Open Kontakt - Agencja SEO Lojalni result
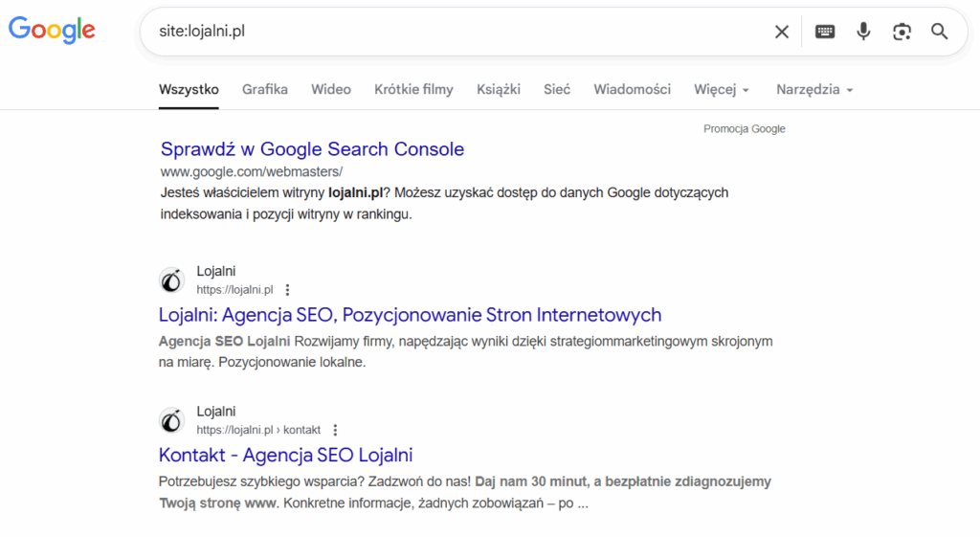This screenshot has height=537, width=980. coord(285,455)
